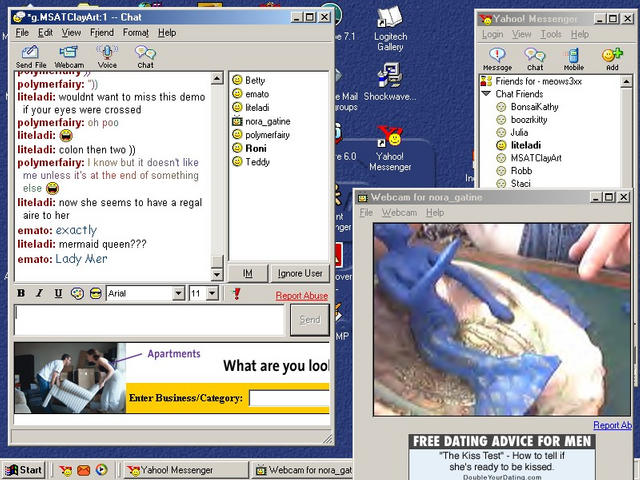The image size is (640, 480).
Task: Click Report Abuse link in chat window
Action: pos(302,296)
